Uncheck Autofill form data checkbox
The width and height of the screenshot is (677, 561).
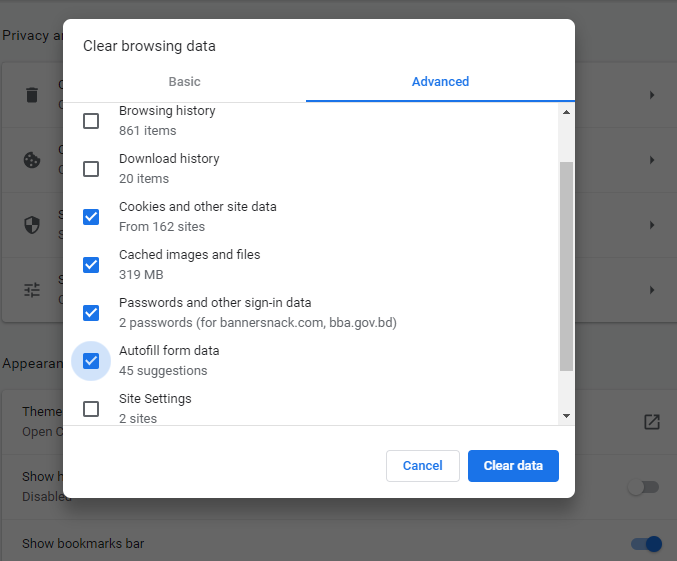(x=91, y=361)
